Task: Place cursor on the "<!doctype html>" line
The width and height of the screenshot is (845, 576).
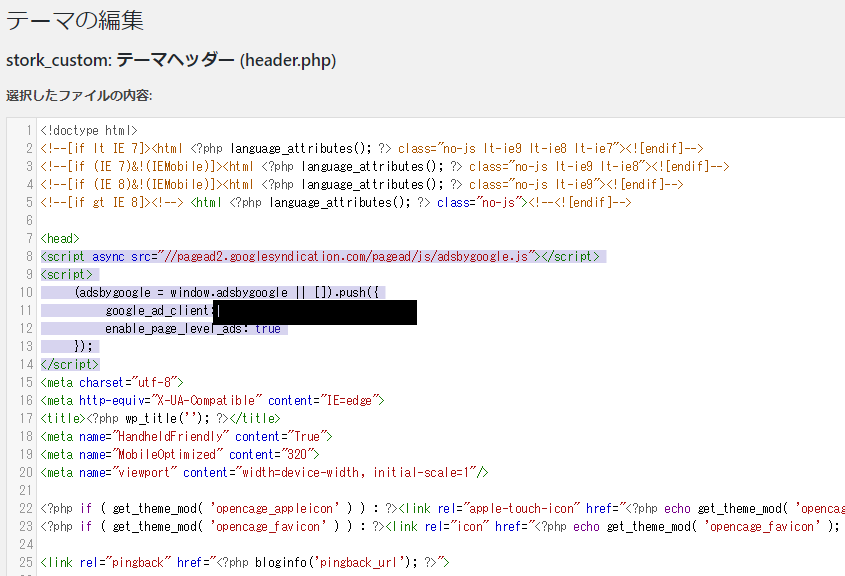Action: point(89,130)
